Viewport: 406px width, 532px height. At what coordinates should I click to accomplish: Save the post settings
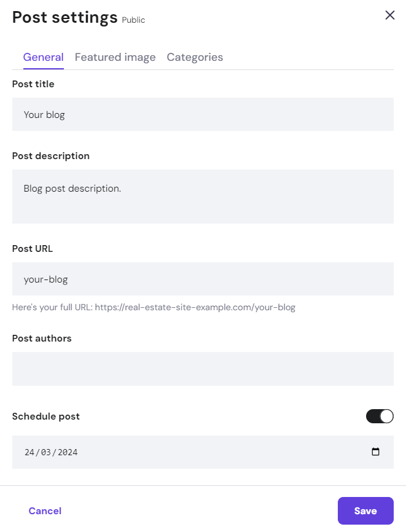pos(365,510)
